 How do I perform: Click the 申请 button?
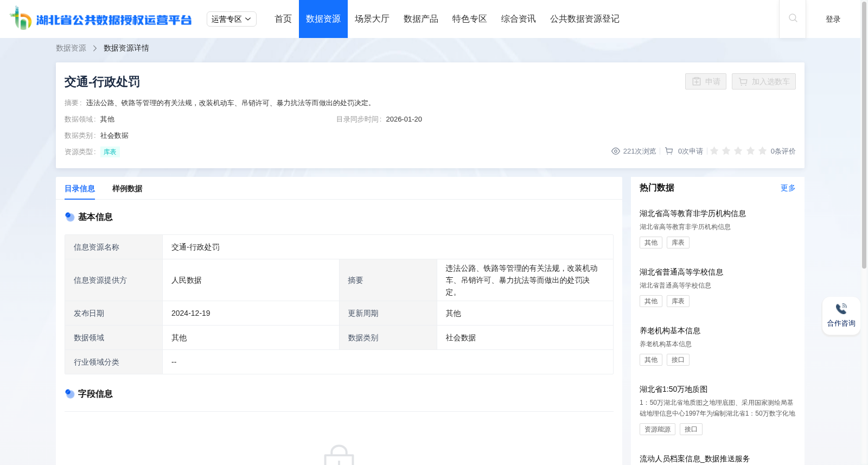[706, 81]
